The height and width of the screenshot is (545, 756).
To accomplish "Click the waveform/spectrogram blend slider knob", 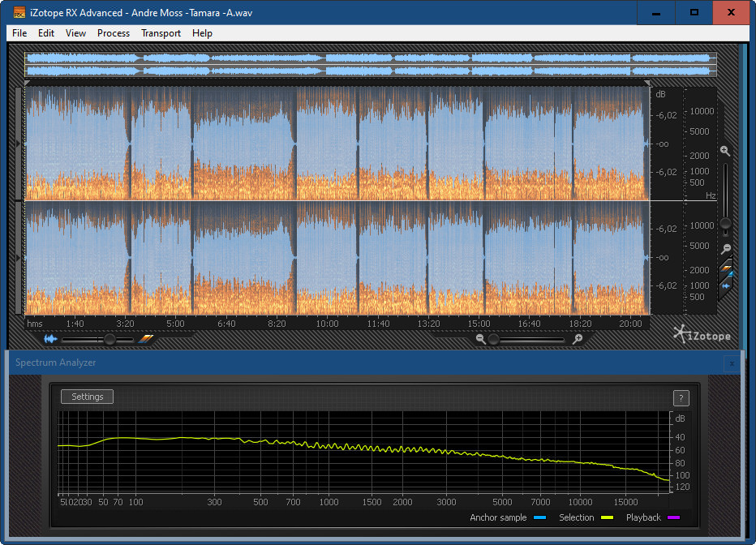I will (x=109, y=340).
